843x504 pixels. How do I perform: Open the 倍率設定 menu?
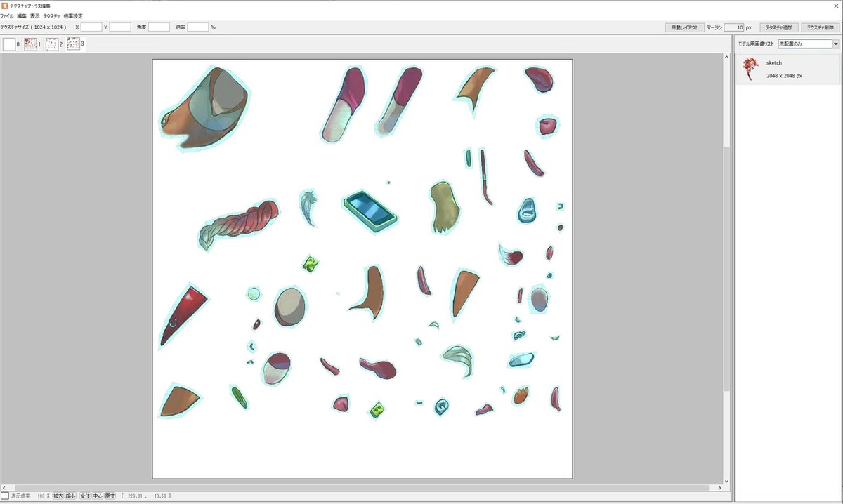(x=73, y=15)
